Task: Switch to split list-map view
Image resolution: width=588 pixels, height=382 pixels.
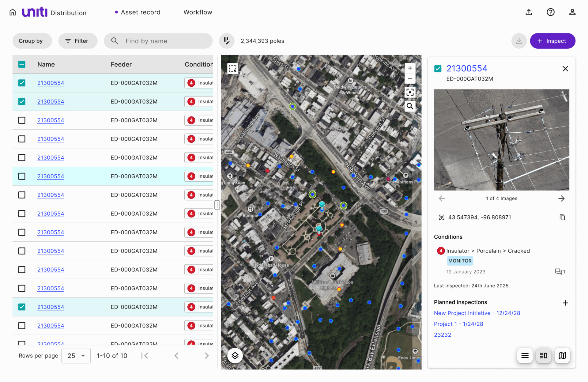Action: [544, 355]
